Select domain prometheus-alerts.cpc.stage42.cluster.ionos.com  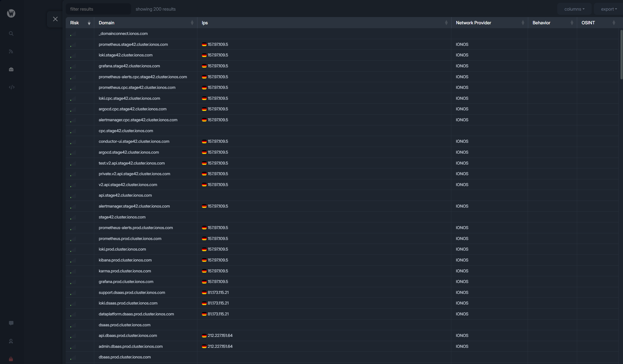[x=143, y=77]
